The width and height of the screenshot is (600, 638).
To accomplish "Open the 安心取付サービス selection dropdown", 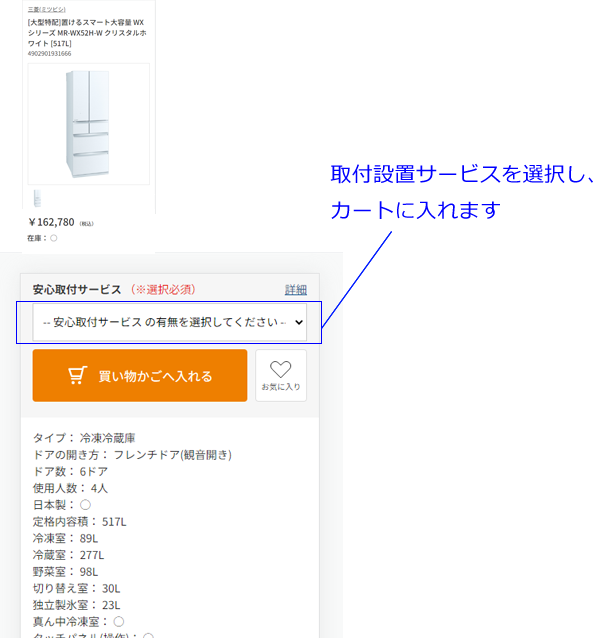I will 168,323.
